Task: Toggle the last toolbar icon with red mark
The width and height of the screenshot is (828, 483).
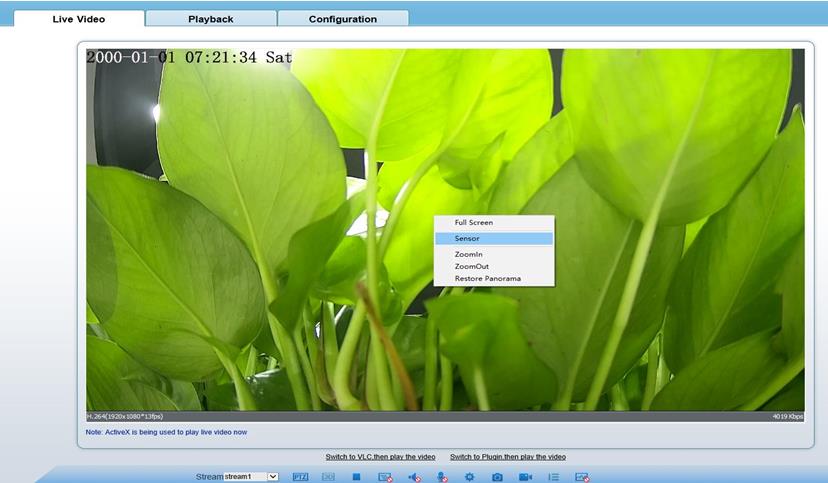Action: tap(582, 477)
